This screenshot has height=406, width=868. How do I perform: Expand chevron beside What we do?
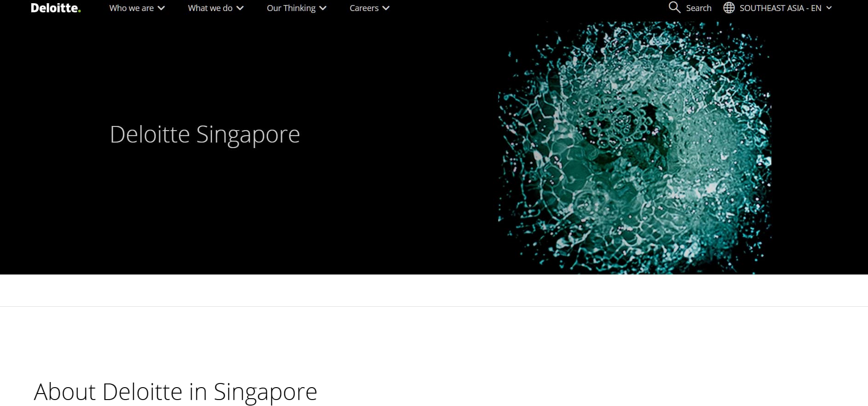240,8
